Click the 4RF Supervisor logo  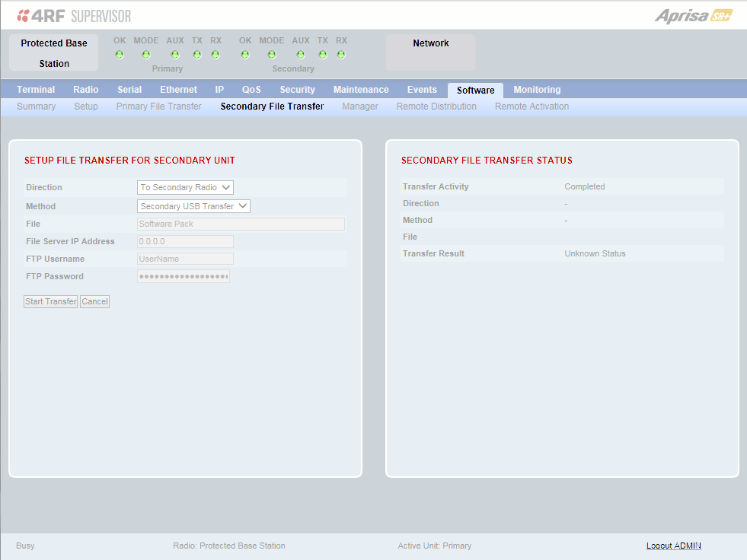point(74,16)
